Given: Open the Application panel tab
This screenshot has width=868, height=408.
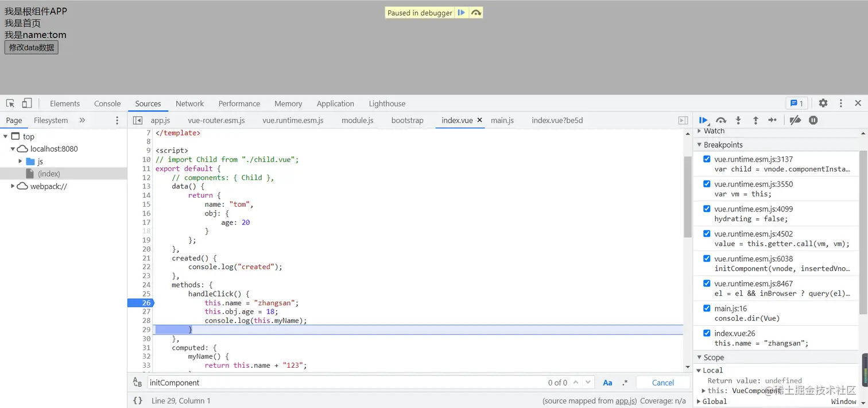Looking at the screenshot, I should [x=335, y=103].
